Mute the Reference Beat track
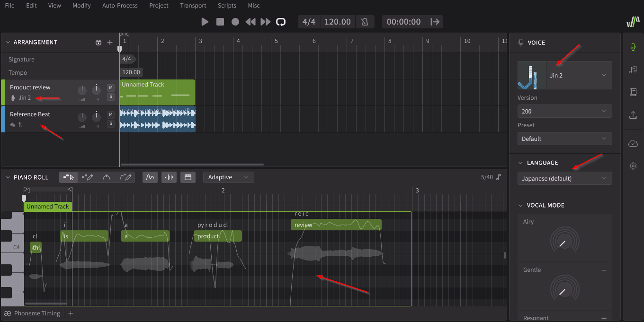This screenshot has width=644, height=322. coord(111,114)
